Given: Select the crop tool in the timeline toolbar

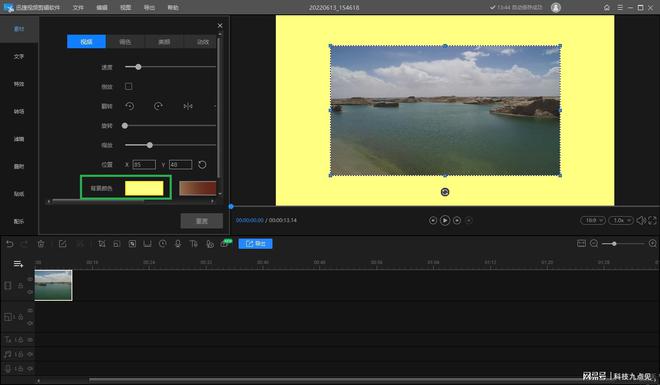Looking at the screenshot, I should [101, 244].
